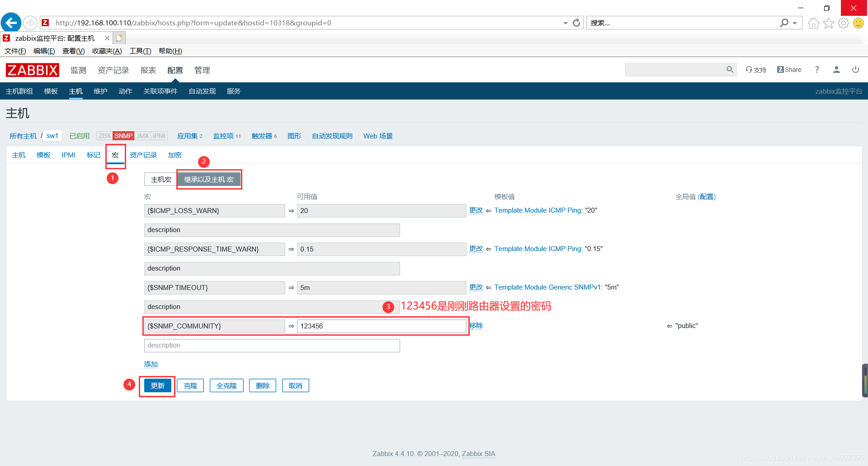Click the logout power icon
868x466 pixels.
point(855,70)
